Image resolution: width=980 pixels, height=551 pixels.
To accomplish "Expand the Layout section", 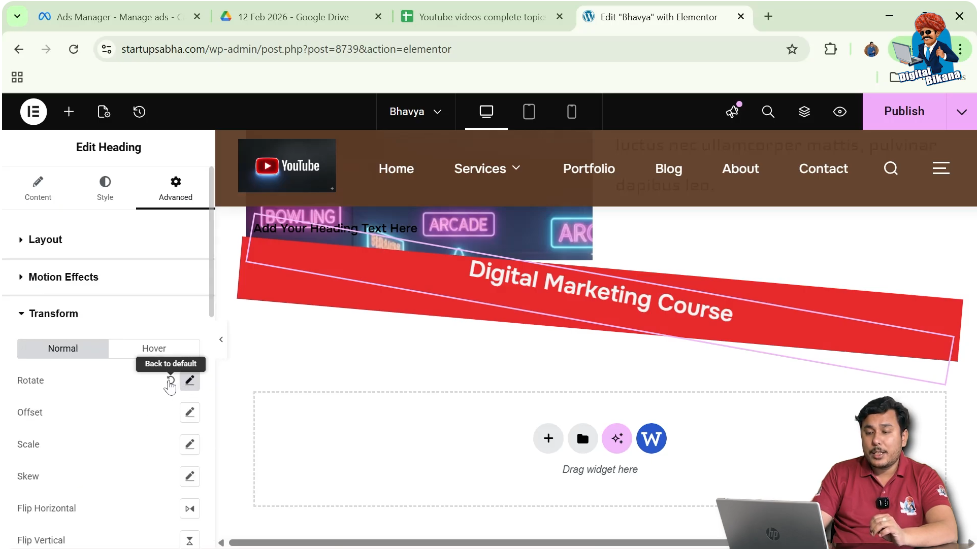I will 45,240.
